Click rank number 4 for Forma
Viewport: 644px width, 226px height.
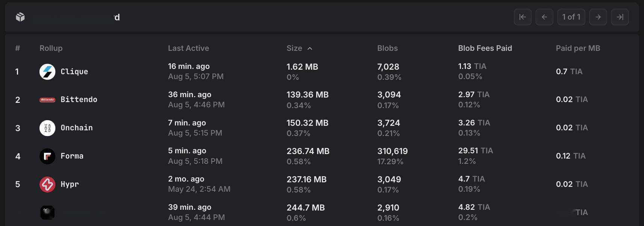(18, 156)
